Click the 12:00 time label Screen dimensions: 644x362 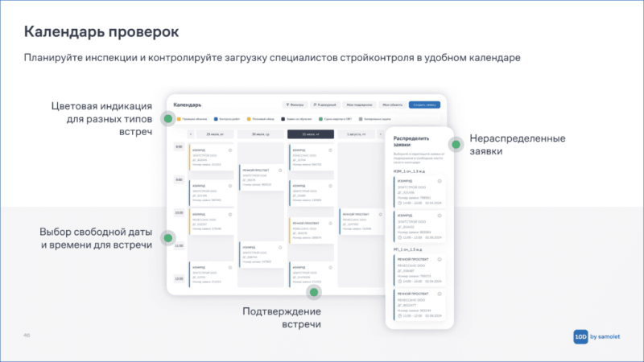pos(179,278)
